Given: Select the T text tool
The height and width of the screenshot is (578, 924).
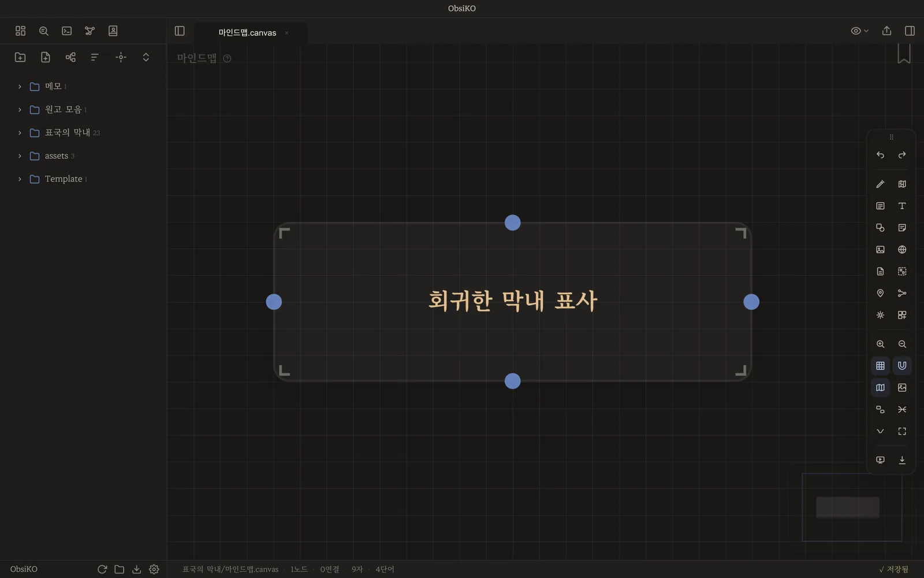Looking at the screenshot, I should 902,206.
